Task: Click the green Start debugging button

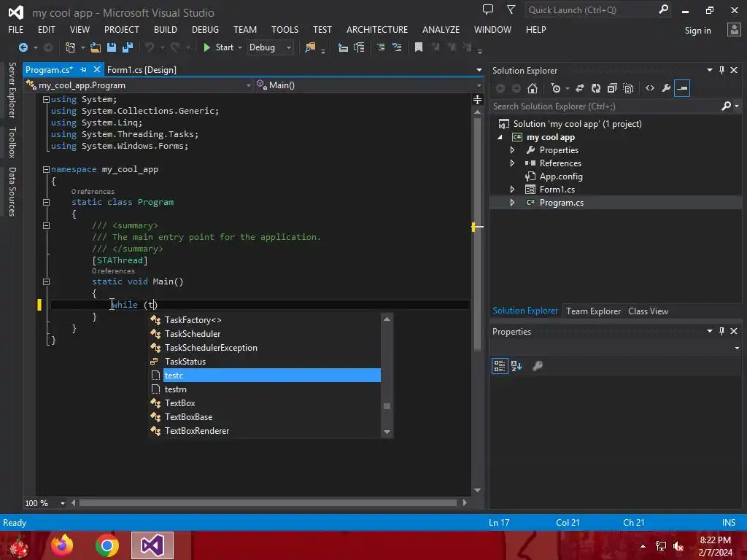Action: pos(219,47)
